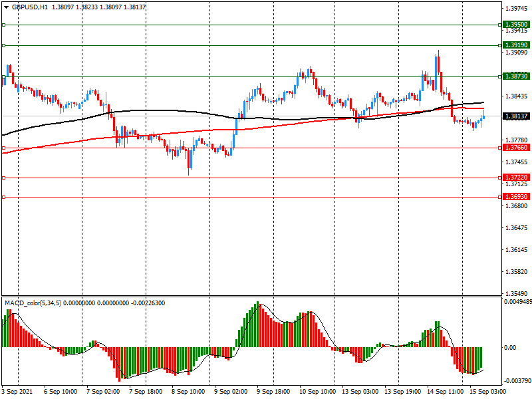Click the 10 Sep 10:00 time axis label

coord(318,392)
